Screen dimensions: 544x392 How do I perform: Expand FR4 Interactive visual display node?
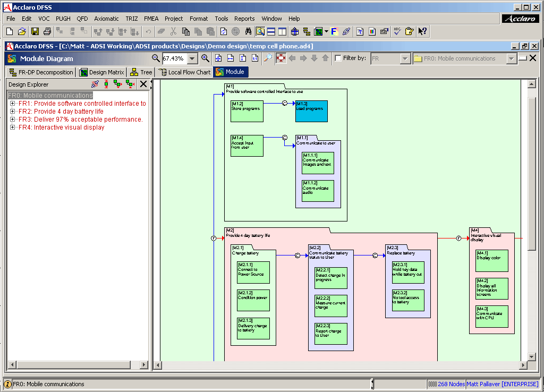click(13, 127)
